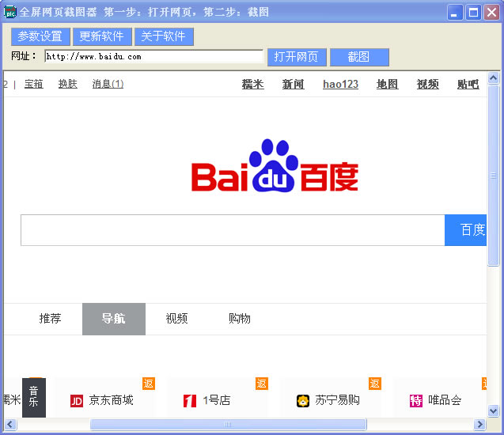Click the 返 badge above 京东商城
Viewport: 504px width, 435px height.
(149, 384)
